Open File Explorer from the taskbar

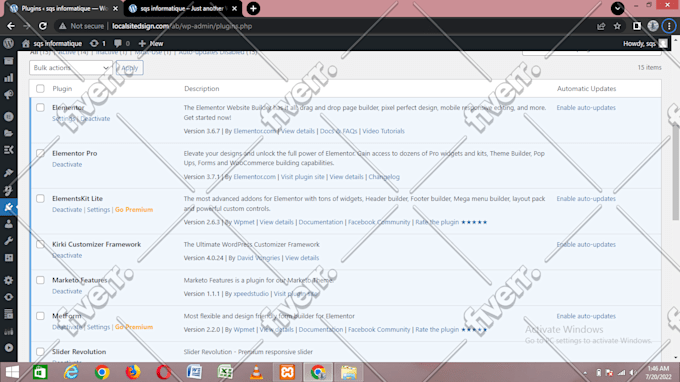pos(349,372)
